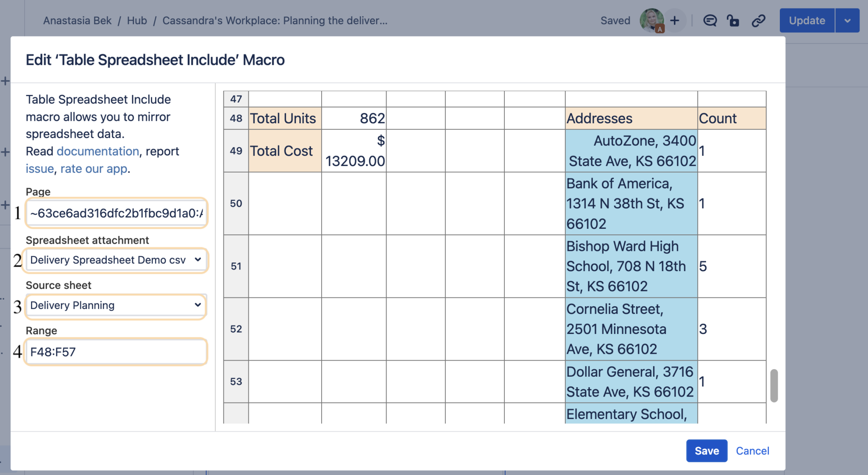Open the Spreadsheet attachment dropdown
868x475 pixels.
(x=116, y=260)
